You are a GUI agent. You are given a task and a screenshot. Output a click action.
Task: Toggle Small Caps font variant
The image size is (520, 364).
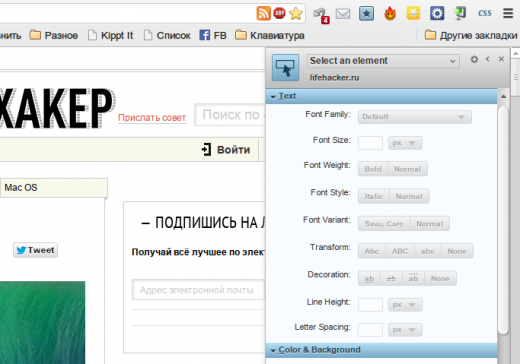[x=384, y=224]
